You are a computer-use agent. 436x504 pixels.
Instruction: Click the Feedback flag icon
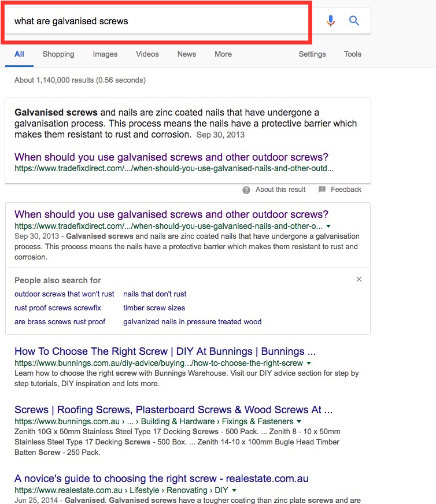pyautogui.click(x=322, y=190)
